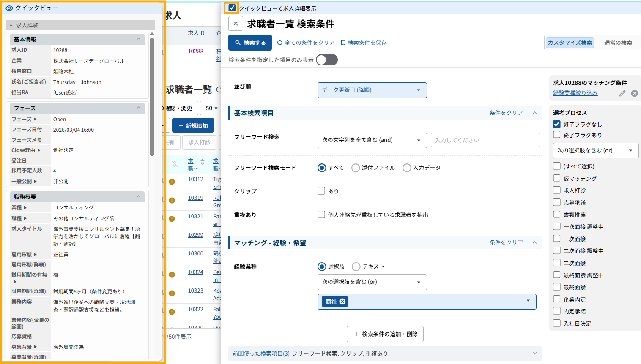Viewport: 641px width, 364px height.
Task: Select the 添付ファイル radio button
Action: pos(356,168)
